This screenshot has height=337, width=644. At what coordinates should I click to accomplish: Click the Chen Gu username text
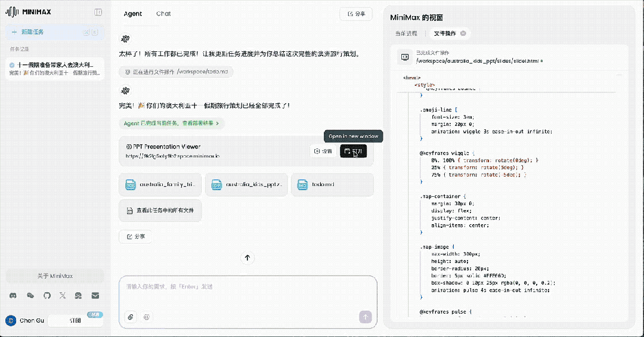[x=32, y=320]
